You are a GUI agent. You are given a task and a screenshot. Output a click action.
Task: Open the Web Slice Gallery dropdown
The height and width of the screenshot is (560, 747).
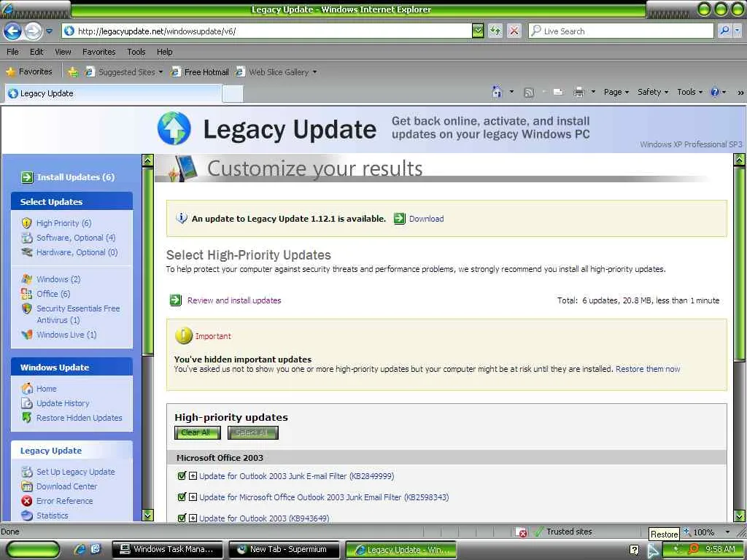[x=315, y=72]
